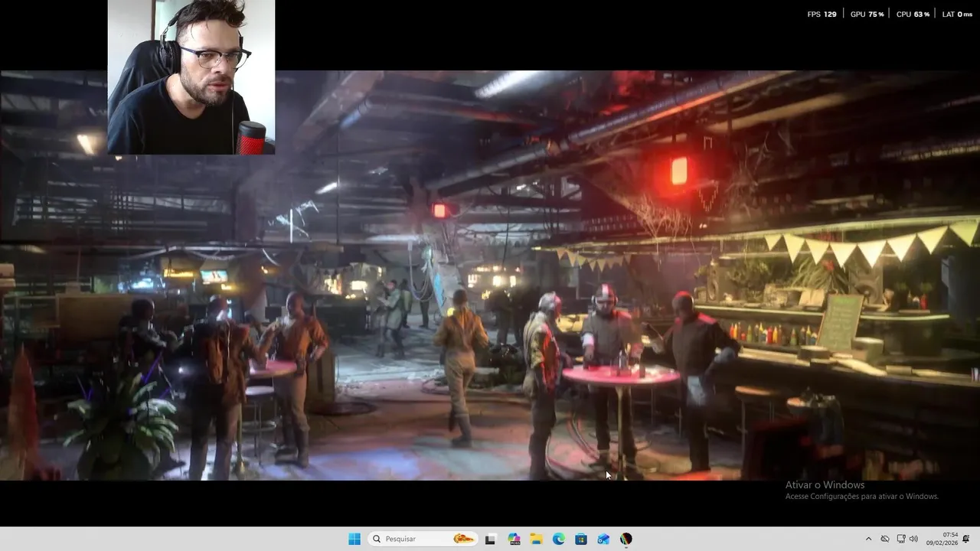Click the streamer webcam overlay
The height and width of the screenshot is (551, 980).
click(x=191, y=77)
